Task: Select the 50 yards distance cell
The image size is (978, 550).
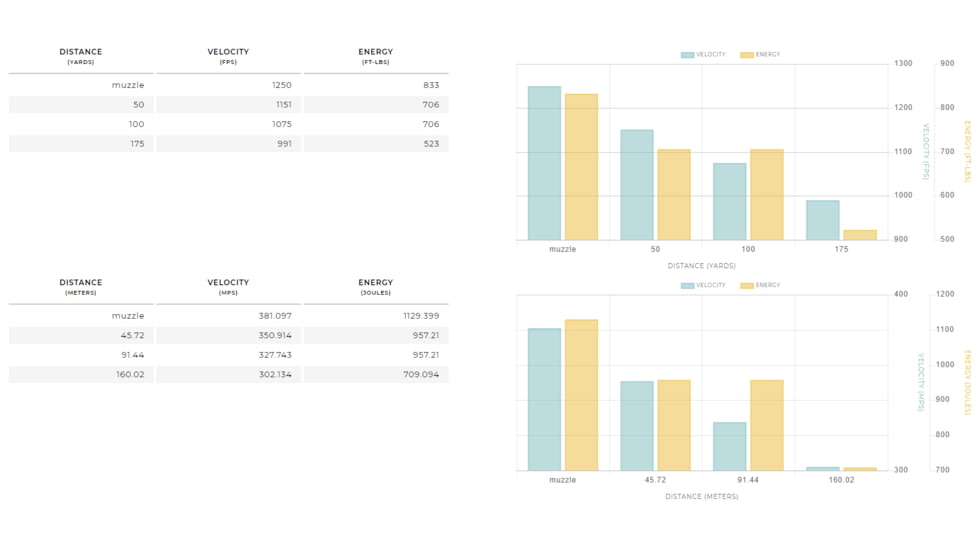Action: (81, 105)
